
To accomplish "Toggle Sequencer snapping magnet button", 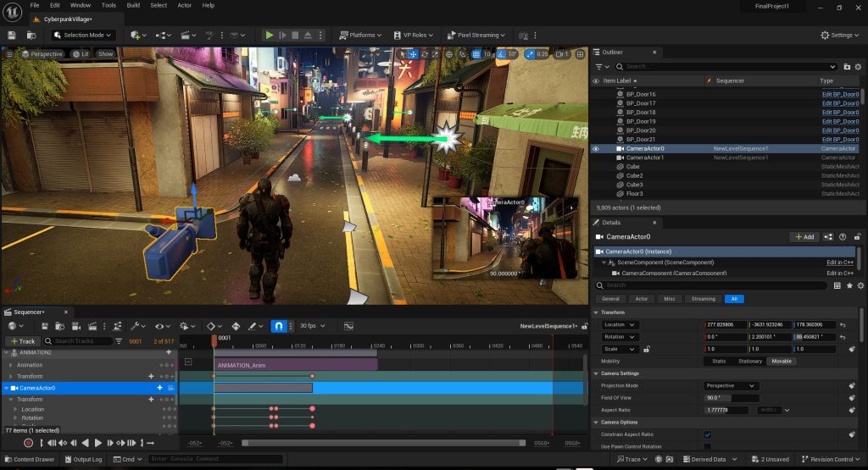I will click(278, 326).
